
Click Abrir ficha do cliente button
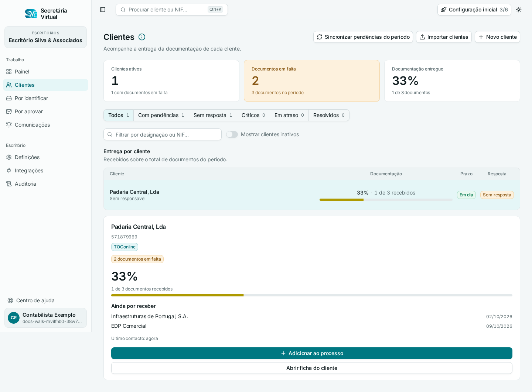click(312, 368)
